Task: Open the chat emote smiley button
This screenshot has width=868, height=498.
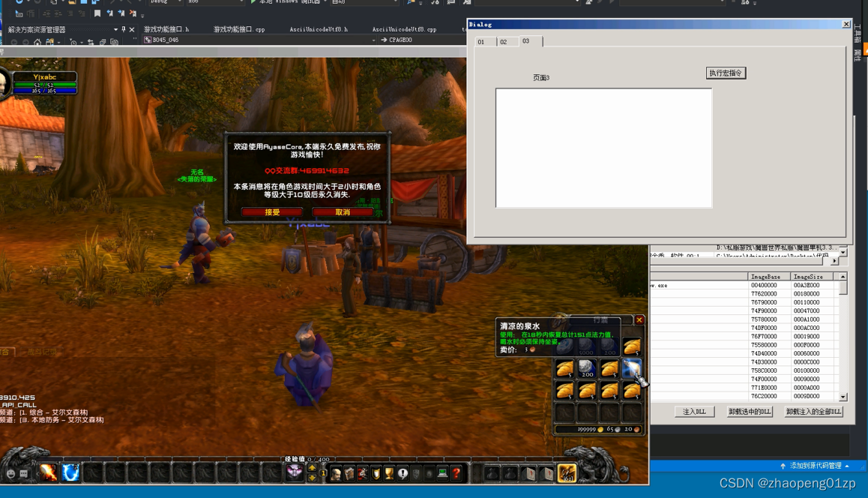Action: (11, 474)
